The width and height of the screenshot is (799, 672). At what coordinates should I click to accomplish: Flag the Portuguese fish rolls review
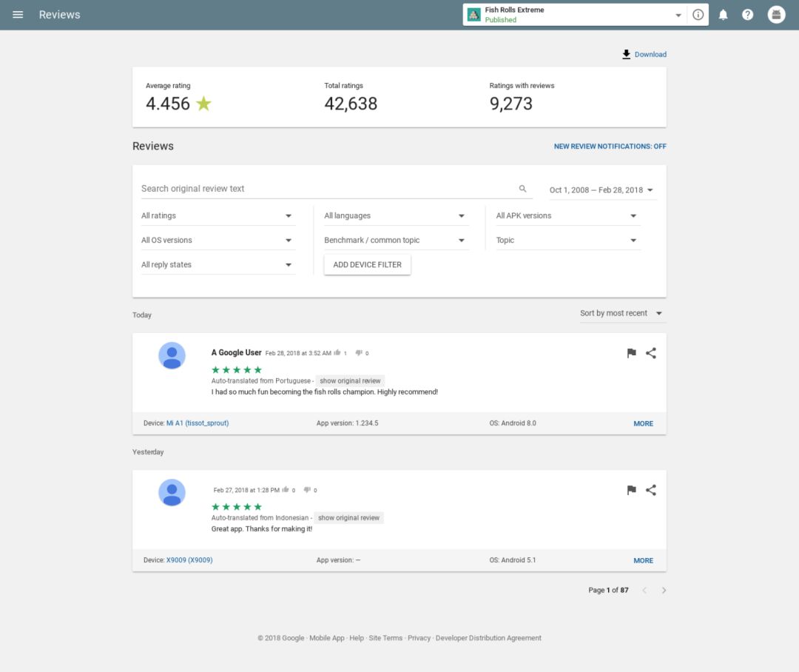coord(631,354)
